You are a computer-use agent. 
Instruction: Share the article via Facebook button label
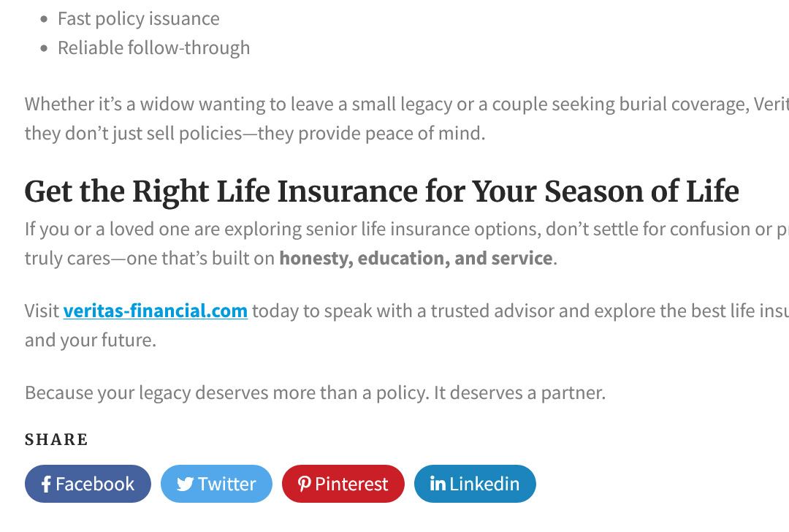(95, 484)
